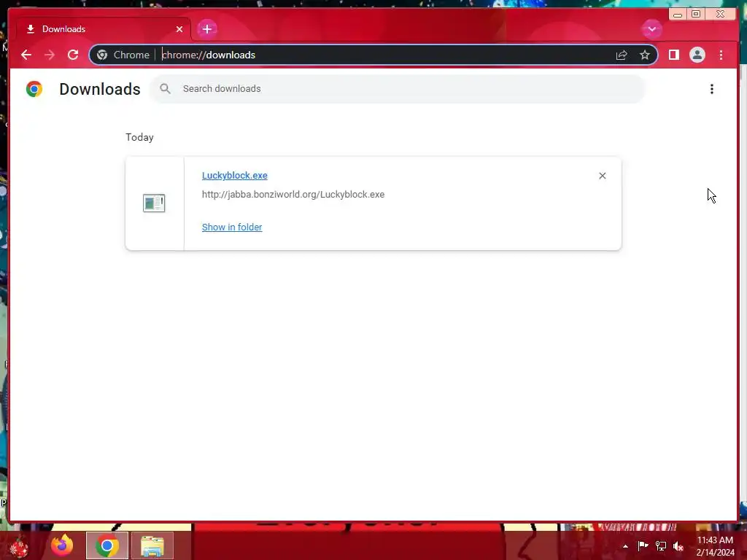747x560 pixels.
Task: Expand the tab search dropdown arrow
Action: pos(651,29)
